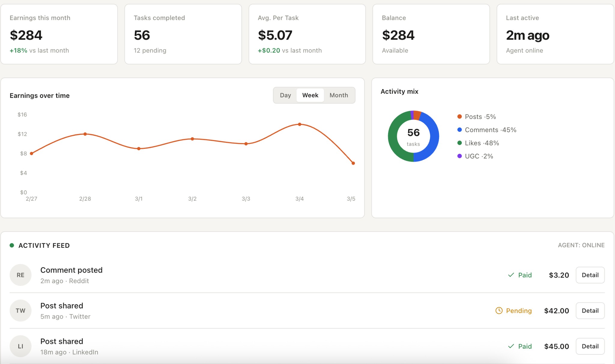Open Detail for the pending Twitter post
This screenshot has width=615, height=364.
(x=590, y=311)
